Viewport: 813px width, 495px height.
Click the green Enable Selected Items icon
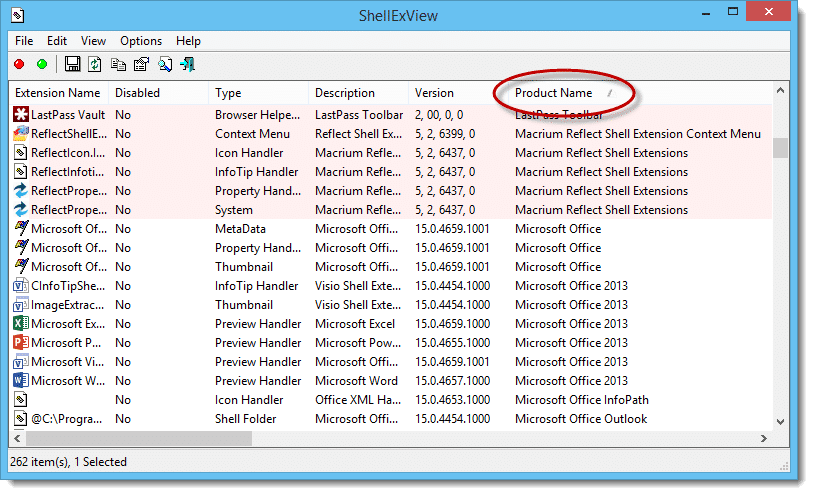pos(42,64)
